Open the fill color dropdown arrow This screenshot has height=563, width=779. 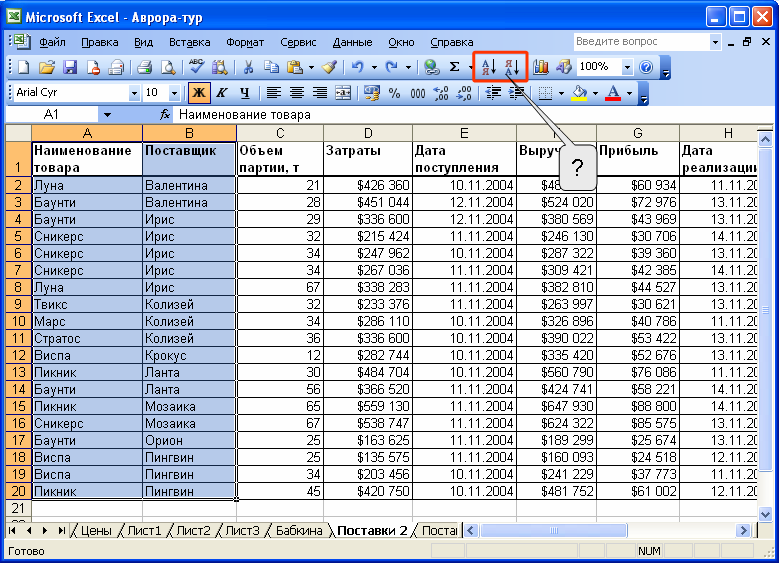click(x=595, y=93)
